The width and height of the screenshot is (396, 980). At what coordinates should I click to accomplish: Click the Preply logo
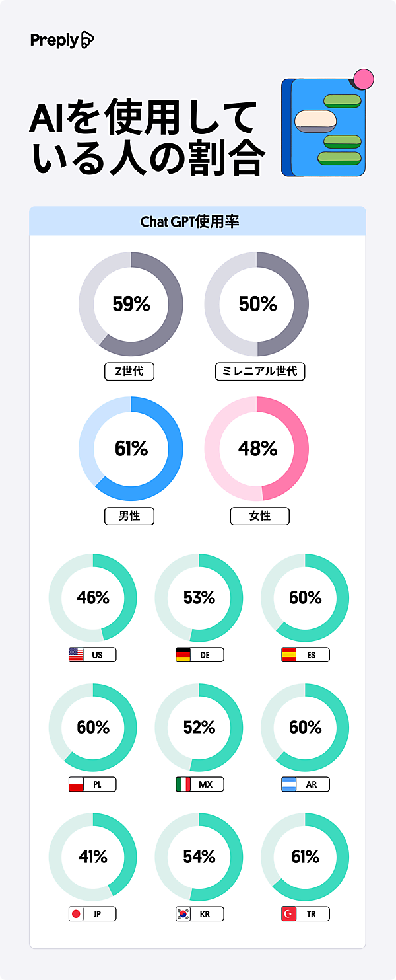click(62, 40)
